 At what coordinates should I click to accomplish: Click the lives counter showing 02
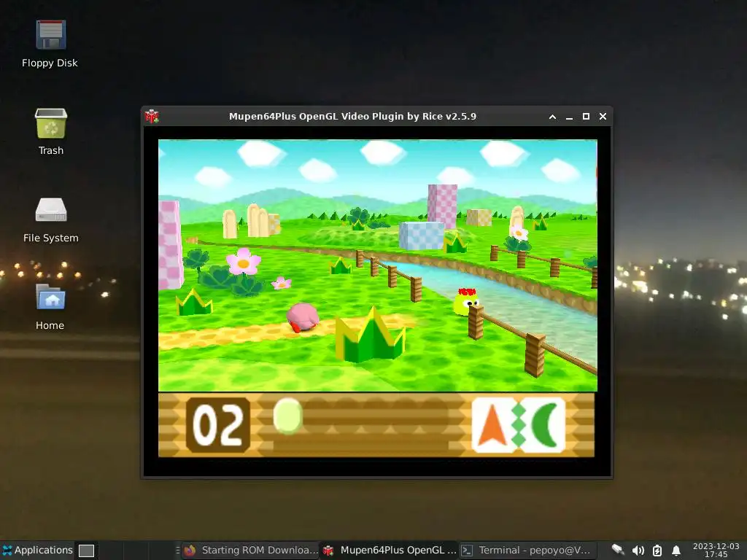[x=218, y=425]
